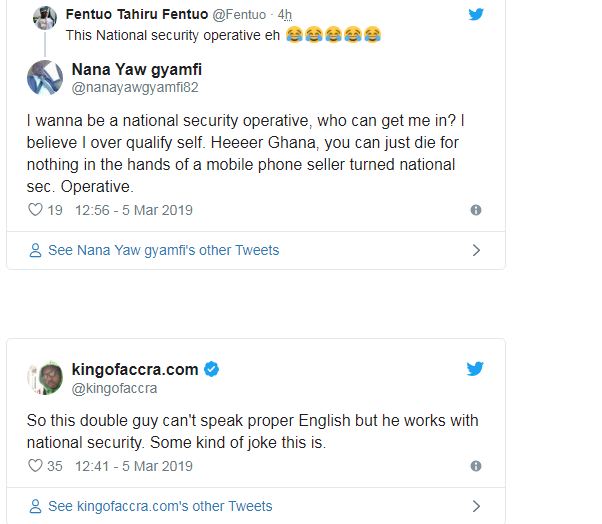This screenshot has width=602, height=524.
Task: Click person icon beside Nana Yaw's other Tweets
Action: [36, 250]
